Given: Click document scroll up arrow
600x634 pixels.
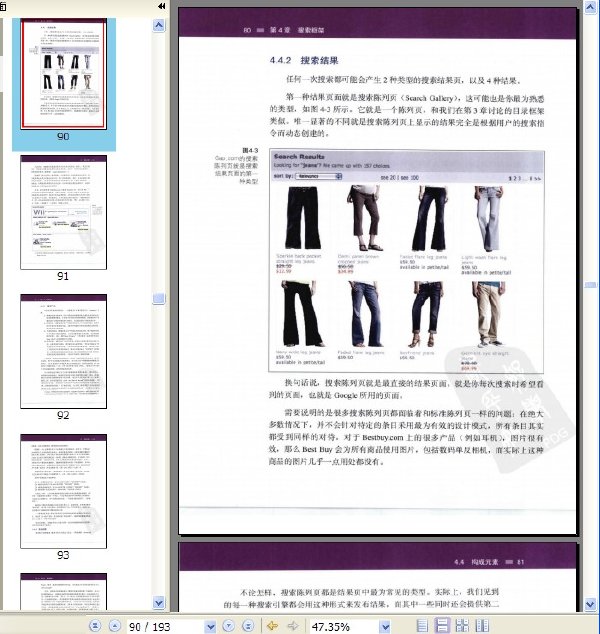Looking at the screenshot, I should pyautogui.click(x=590, y=7).
